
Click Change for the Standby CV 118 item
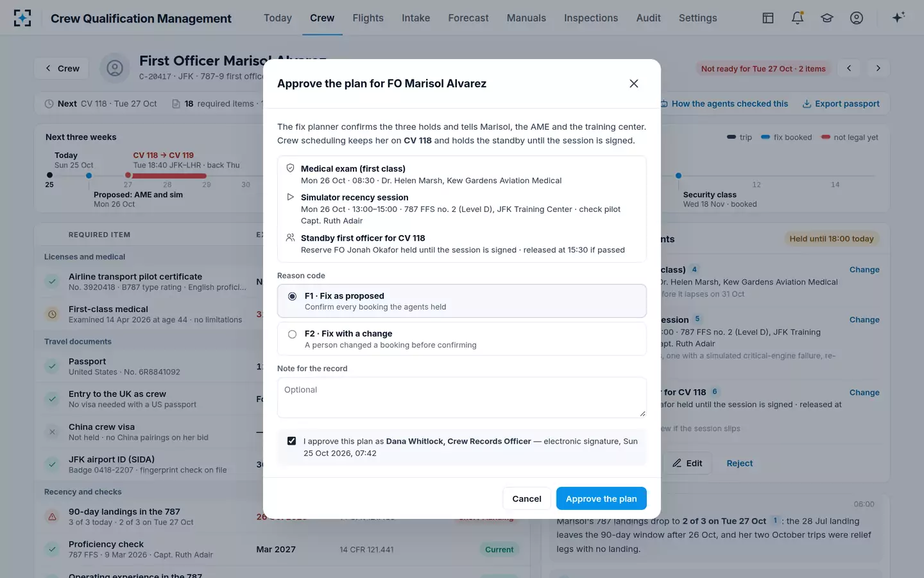click(864, 392)
